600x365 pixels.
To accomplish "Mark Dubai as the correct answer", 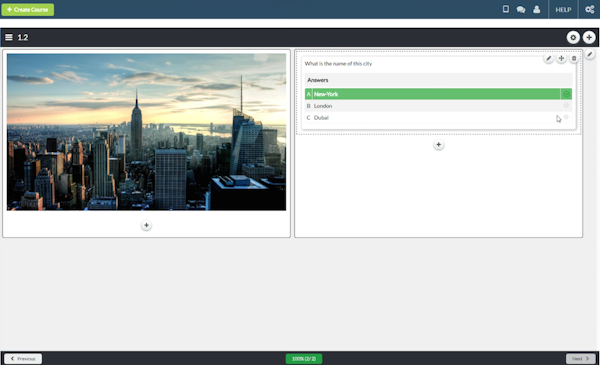I will point(566,117).
